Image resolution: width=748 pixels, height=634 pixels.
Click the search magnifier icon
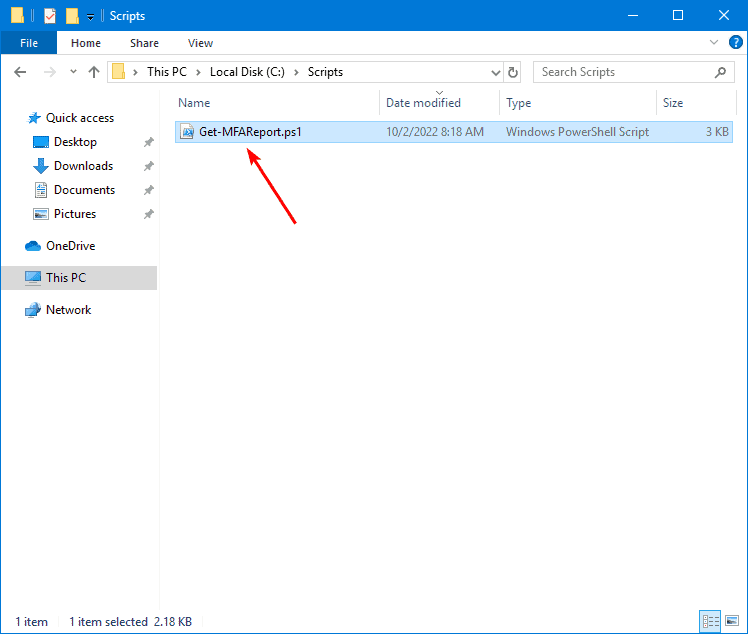click(720, 72)
